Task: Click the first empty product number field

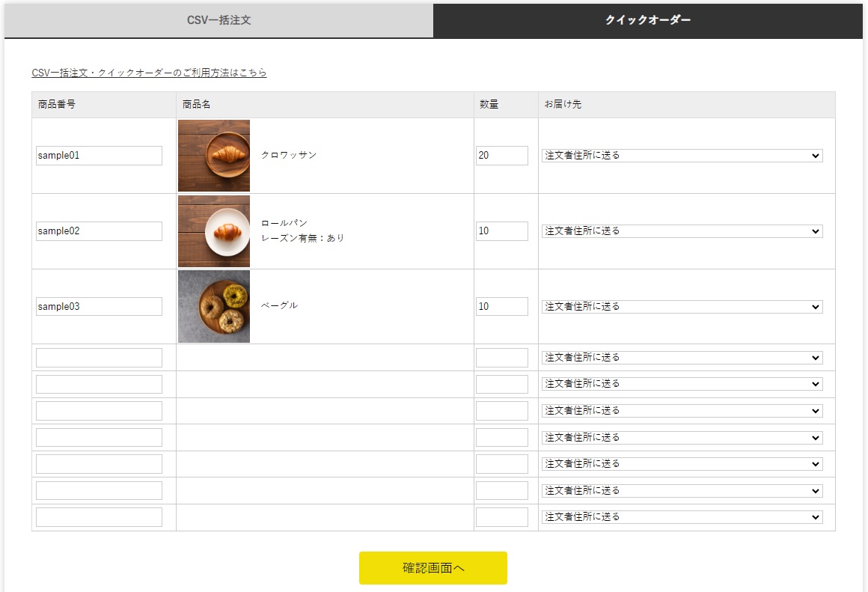Action: (x=99, y=358)
